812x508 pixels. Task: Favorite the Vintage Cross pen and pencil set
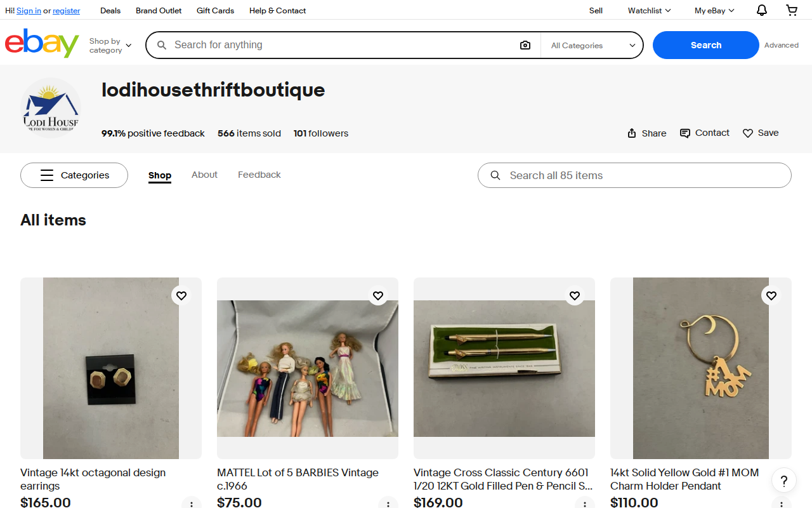[575, 295]
